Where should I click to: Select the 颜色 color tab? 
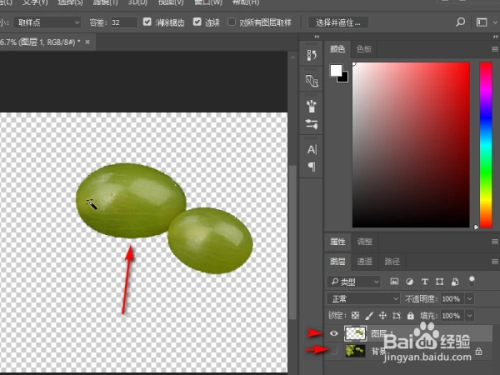(x=337, y=49)
